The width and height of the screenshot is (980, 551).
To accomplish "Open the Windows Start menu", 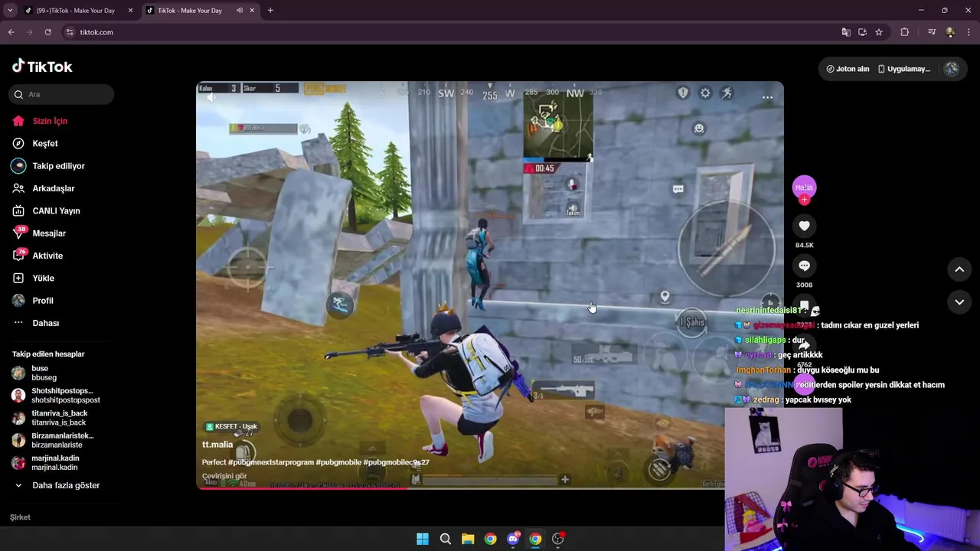I will (x=423, y=539).
